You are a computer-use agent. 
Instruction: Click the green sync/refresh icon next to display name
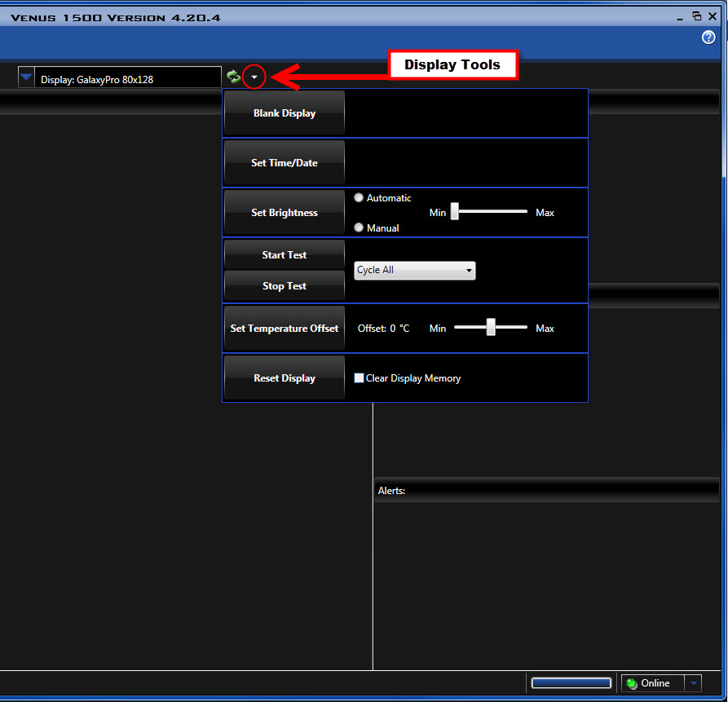tap(233, 77)
